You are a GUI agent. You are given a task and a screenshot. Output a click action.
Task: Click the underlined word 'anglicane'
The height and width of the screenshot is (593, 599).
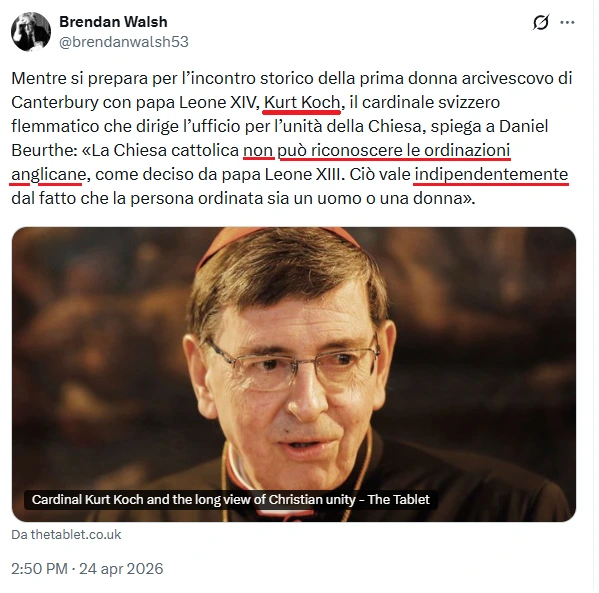pos(49,175)
